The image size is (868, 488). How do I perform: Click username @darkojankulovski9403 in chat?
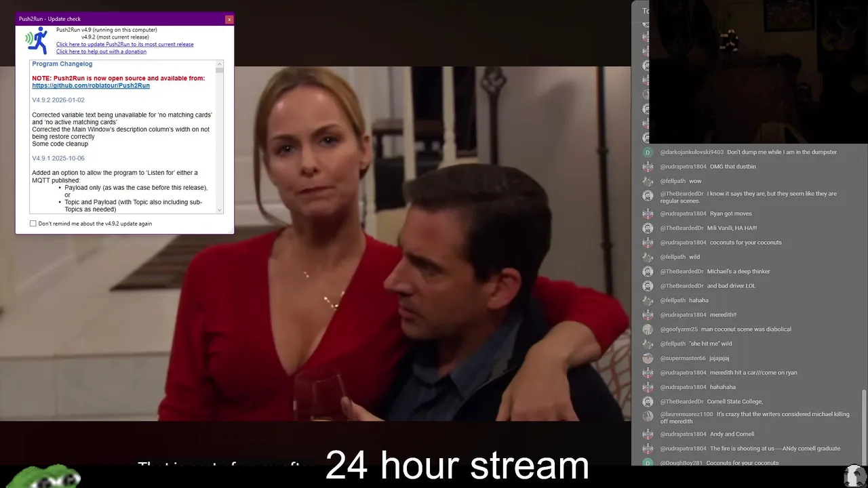[692, 152]
